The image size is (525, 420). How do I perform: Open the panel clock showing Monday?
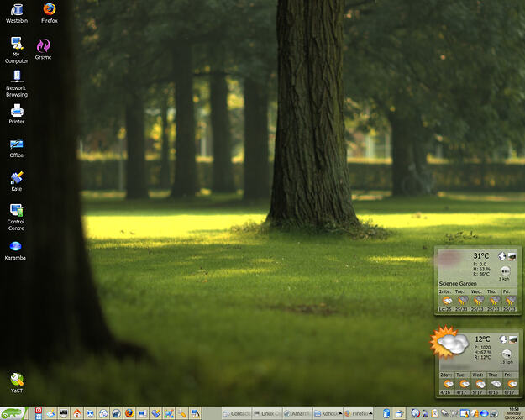point(514,413)
